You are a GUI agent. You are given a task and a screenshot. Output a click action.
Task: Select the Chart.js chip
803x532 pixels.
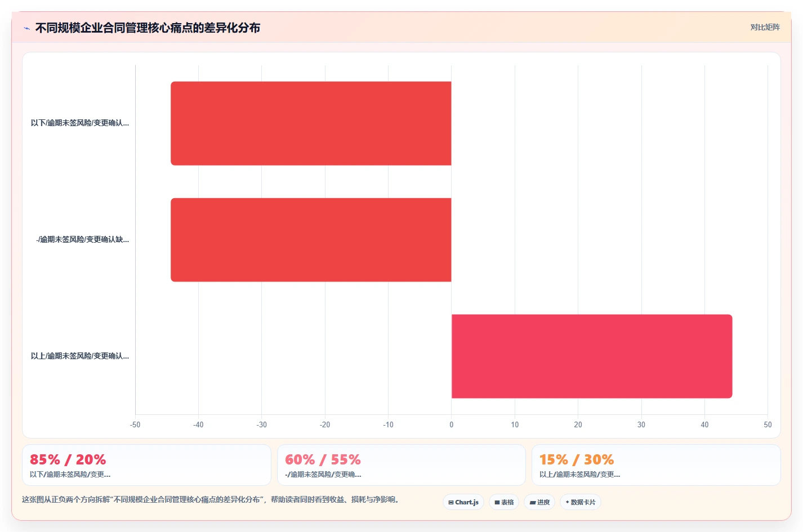(x=463, y=502)
